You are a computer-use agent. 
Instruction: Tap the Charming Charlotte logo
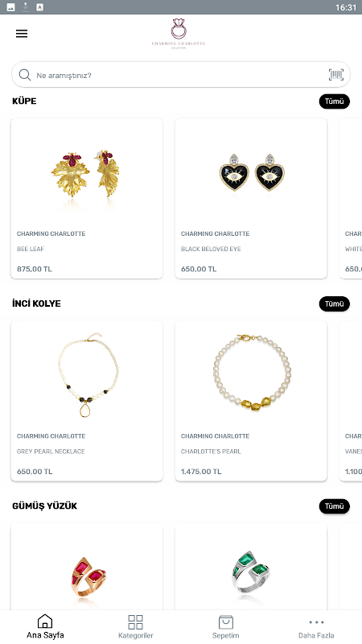pos(179,34)
